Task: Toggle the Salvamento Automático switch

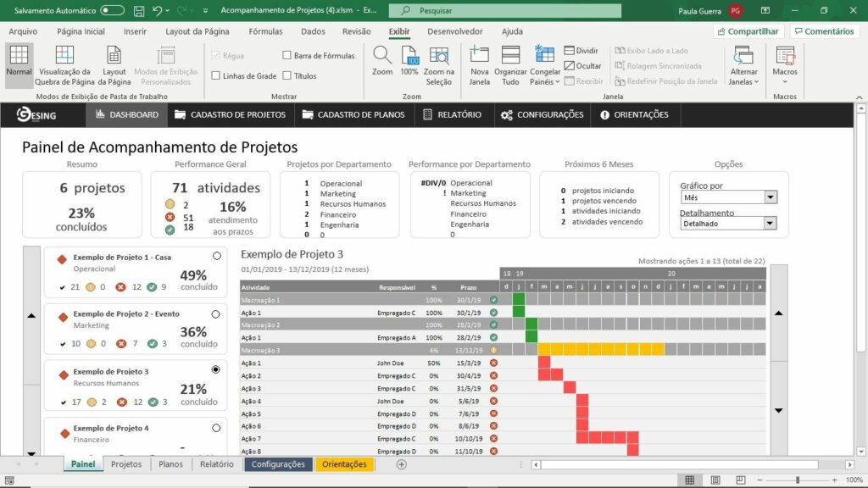Action: [x=112, y=10]
